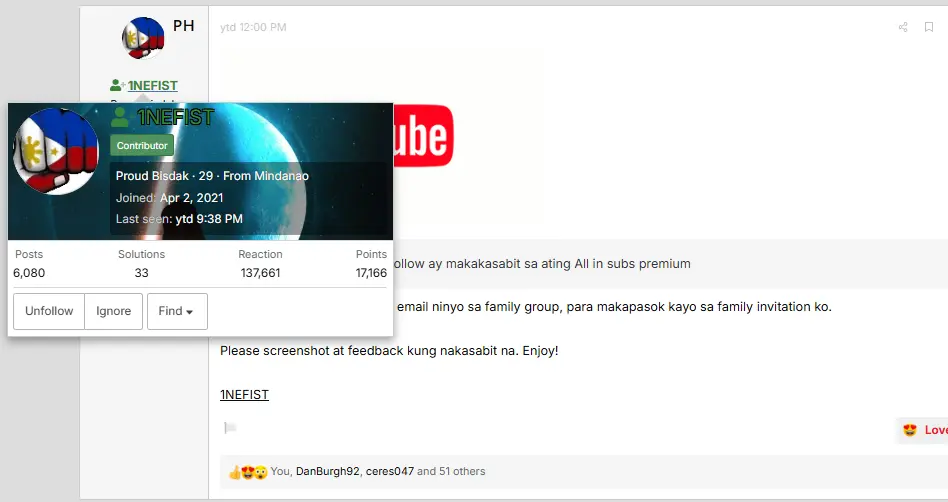
Task: Click the 'Please screenshot at feedback' line
Action: point(389,351)
